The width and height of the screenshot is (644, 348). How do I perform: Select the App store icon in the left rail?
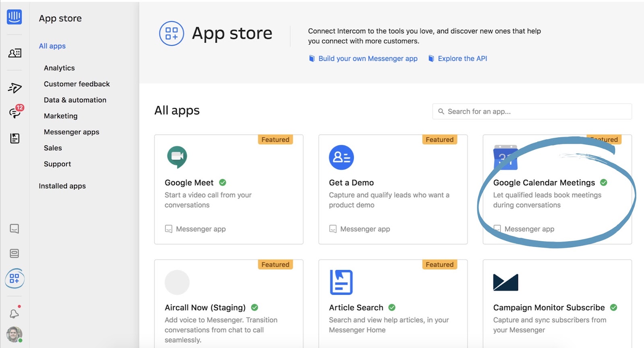[x=14, y=278]
